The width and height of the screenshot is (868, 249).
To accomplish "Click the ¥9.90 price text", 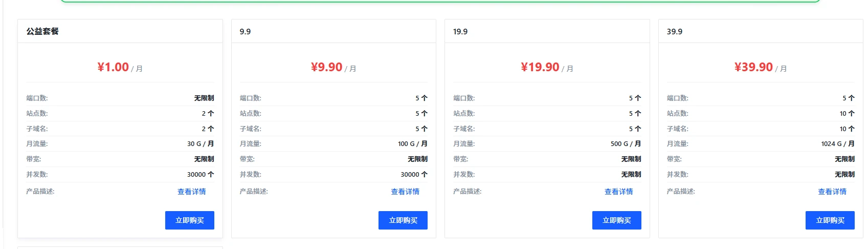I will pos(326,67).
